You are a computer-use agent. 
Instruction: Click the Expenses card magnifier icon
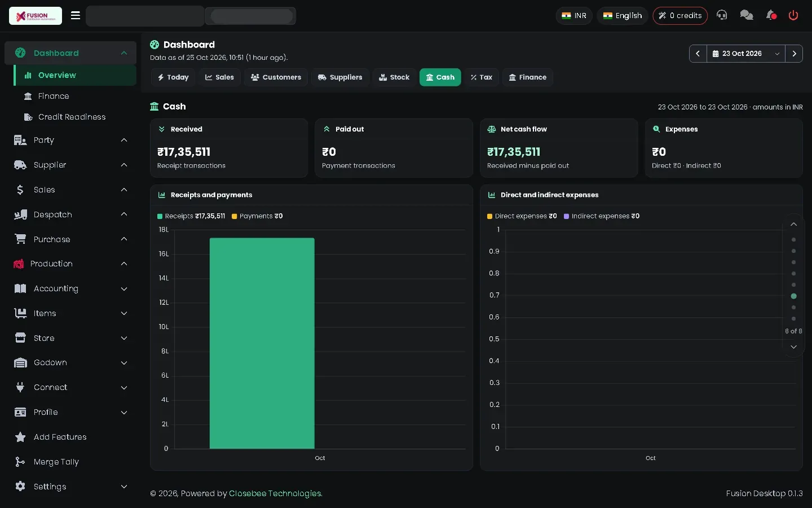pos(656,129)
